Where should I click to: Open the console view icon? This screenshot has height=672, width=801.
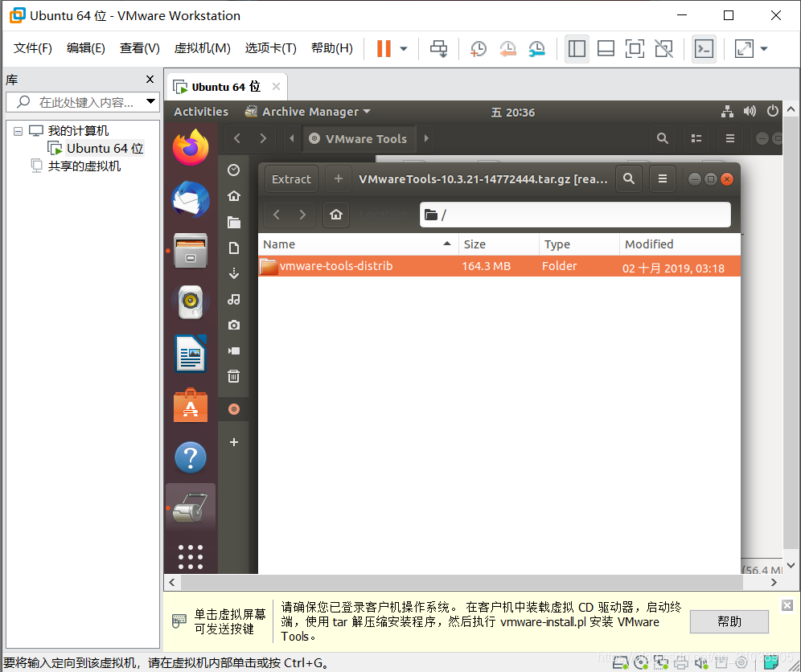tap(704, 49)
